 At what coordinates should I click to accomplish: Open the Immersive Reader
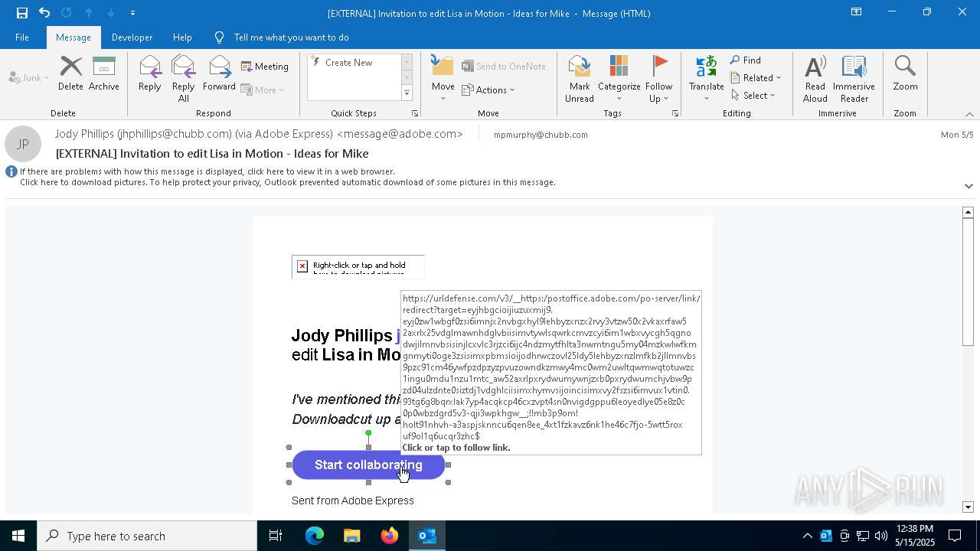coord(854,80)
